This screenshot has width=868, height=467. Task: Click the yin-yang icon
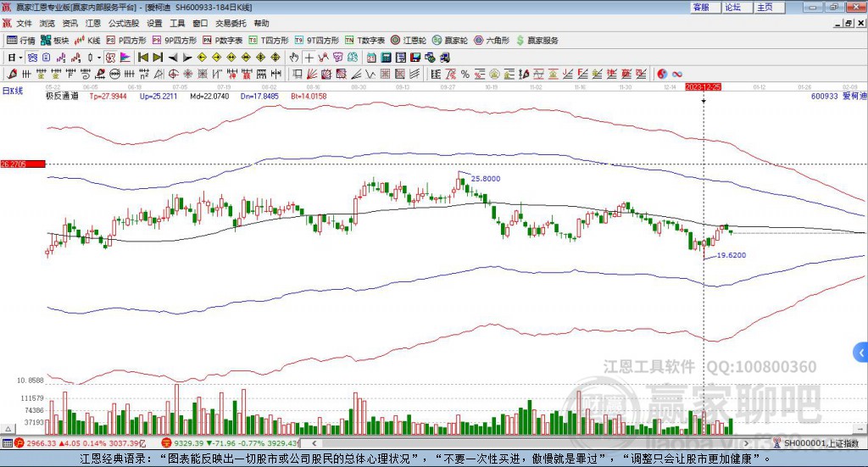[662, 74]
